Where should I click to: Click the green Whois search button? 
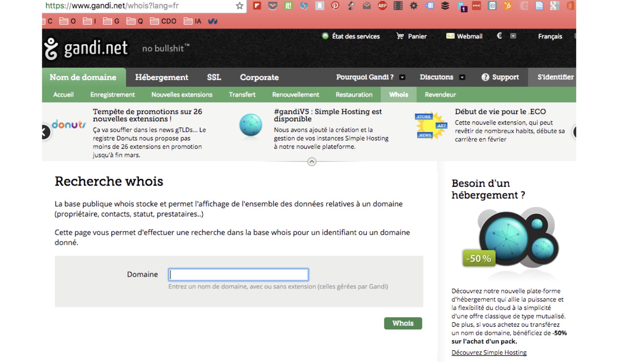pyautogui.click(x=403, y=323)
